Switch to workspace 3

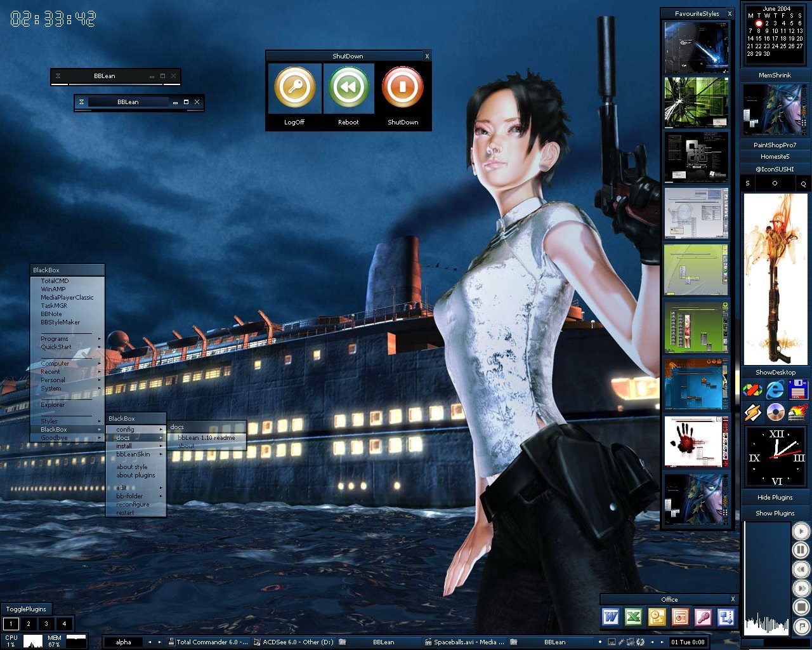coord(46,623)
